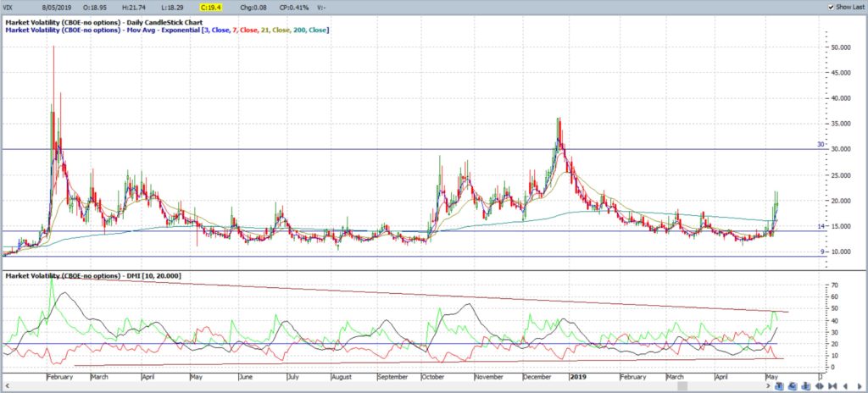Click the step chart right arrow

tap(860, 386)
